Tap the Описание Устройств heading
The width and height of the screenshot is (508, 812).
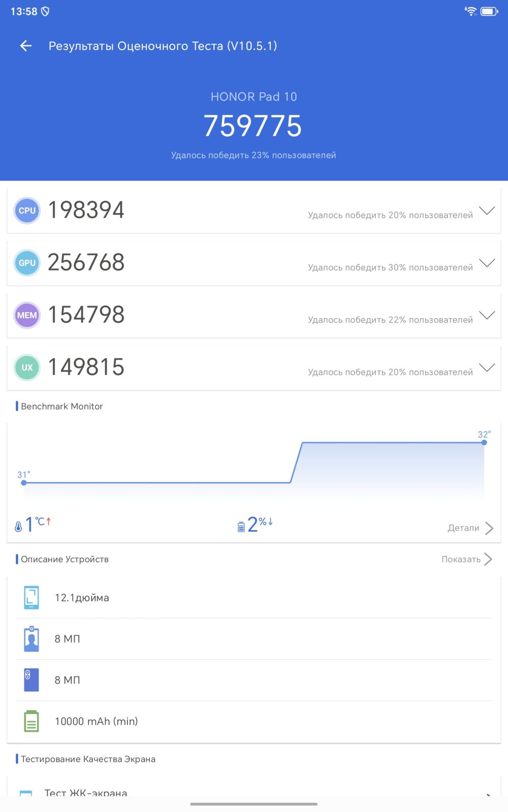click(65, 559)
